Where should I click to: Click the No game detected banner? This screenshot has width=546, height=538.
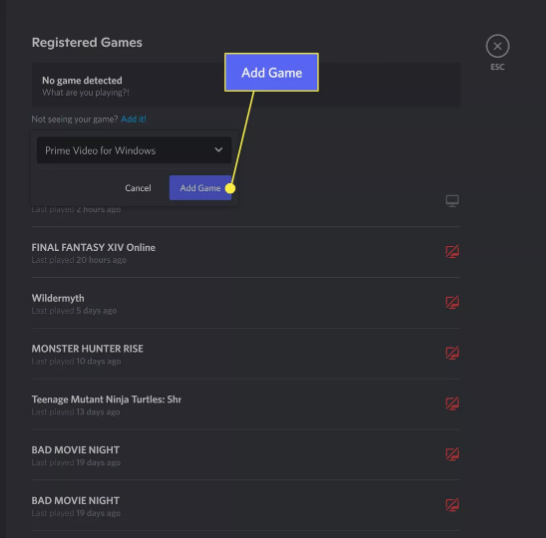click(x=245, y=85)
